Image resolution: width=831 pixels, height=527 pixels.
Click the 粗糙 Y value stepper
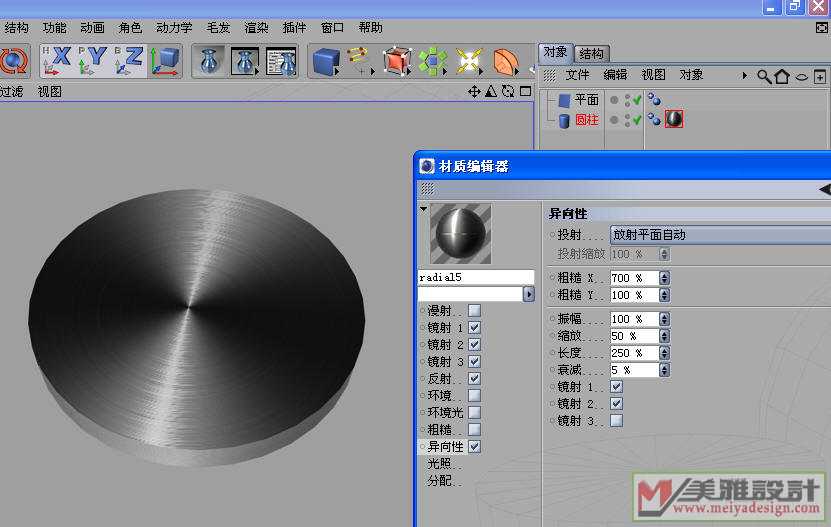(664, 295)
